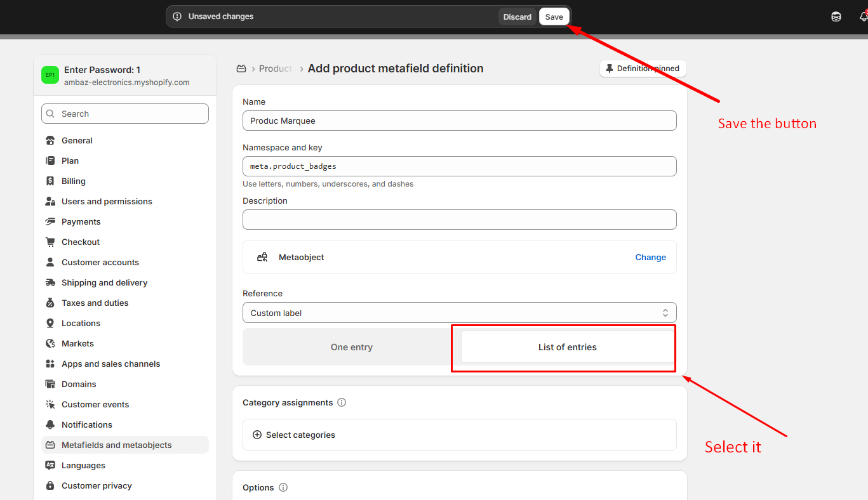Click the EP1 store avatar icon

click(50, 75)
